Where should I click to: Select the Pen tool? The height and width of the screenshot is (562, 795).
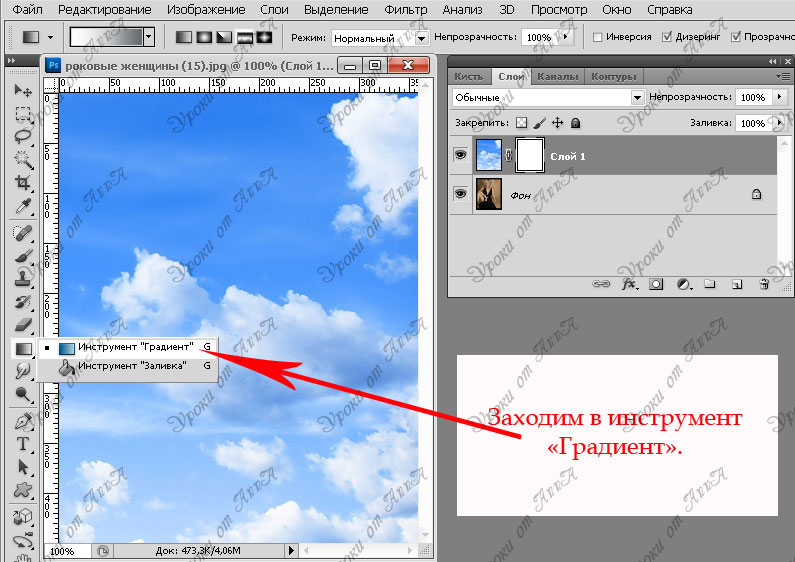tap(23, 421)
